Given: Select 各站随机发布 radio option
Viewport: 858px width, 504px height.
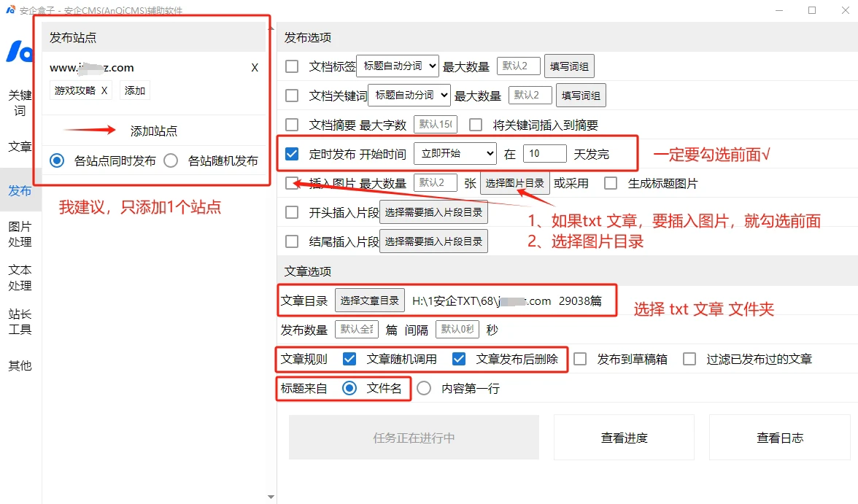Looking at the screenshot, I should 171,160.
